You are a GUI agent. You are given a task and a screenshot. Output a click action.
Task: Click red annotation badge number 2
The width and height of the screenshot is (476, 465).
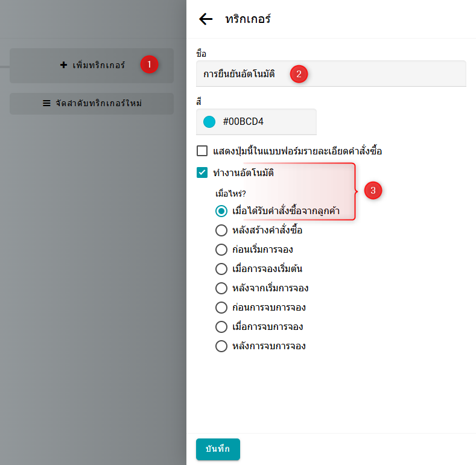pos(299,74)
